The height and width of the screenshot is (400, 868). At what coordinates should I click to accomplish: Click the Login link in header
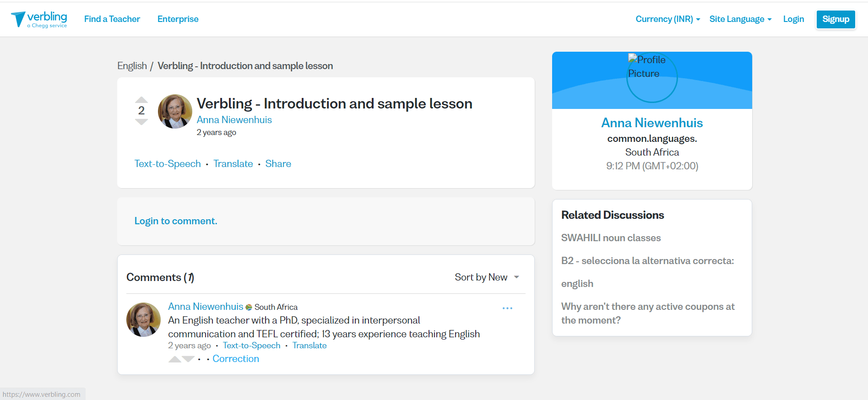click(x=793, y=19)
